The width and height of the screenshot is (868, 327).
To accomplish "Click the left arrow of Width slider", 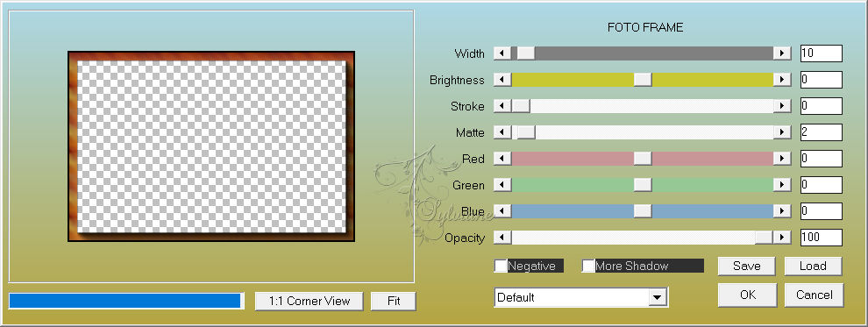I will (x=502, y=53).
